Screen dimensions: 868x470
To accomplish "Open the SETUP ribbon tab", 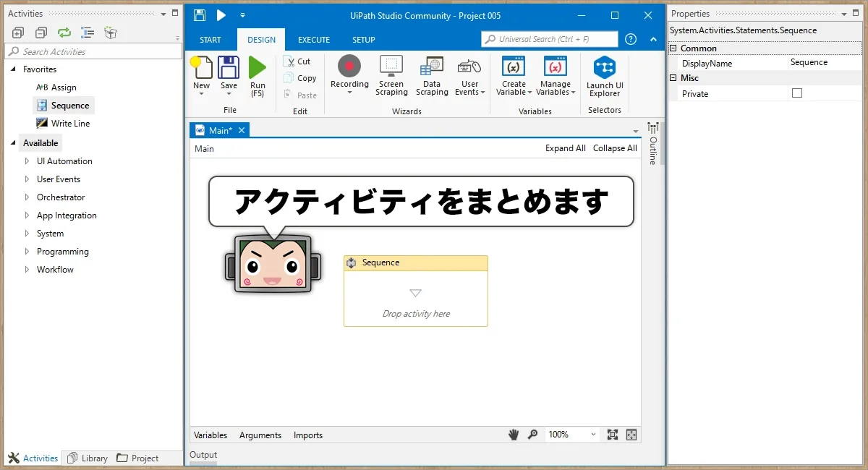I will [364, 40].
